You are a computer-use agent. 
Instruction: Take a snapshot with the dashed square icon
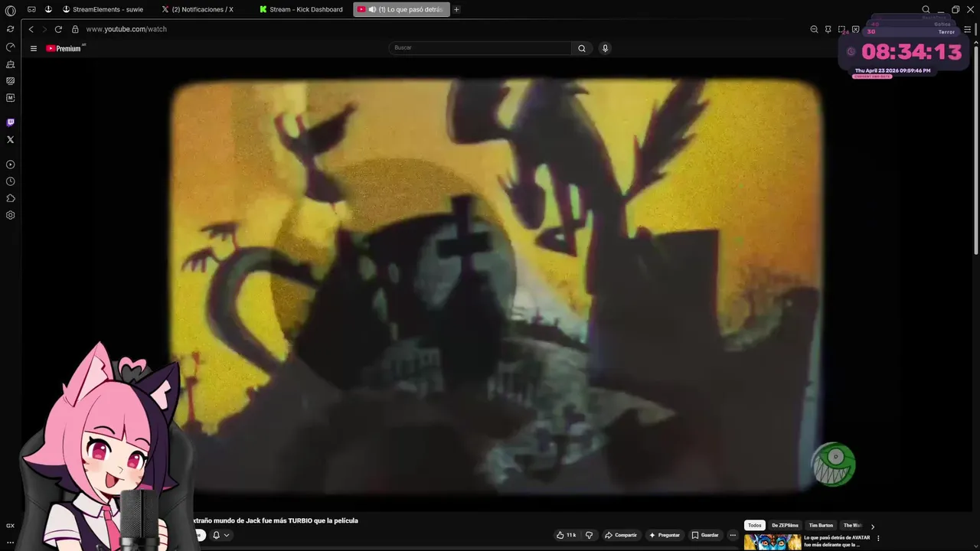(x=841, y=29)
